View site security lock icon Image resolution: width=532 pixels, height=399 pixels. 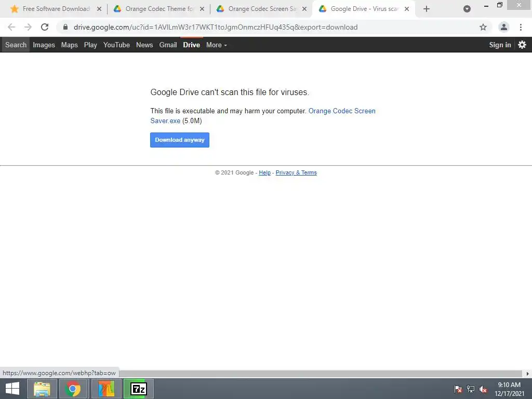[65, 27]
